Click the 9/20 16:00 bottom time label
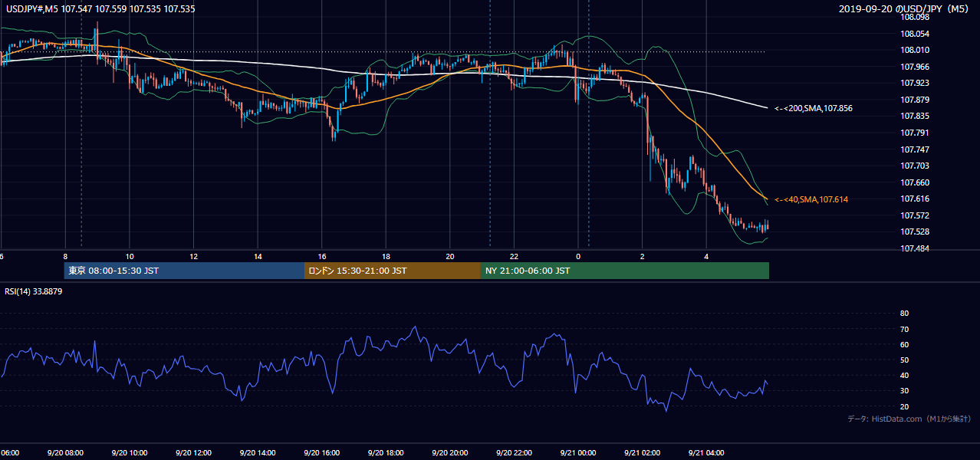The image size is (980, 460). click(321, 453)
